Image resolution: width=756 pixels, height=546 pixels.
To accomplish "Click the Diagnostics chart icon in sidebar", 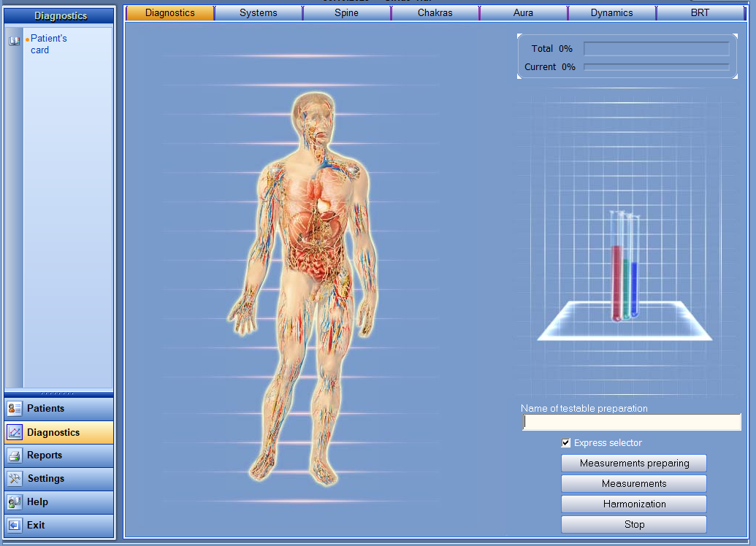I will pos(15,432).
